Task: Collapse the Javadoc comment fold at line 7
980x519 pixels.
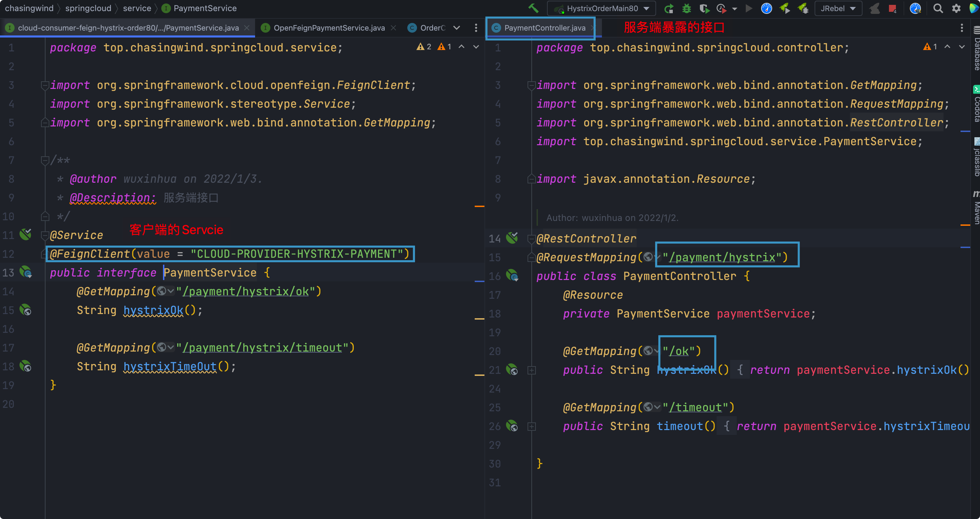Action: pyautogui.click(x=45, y=160)
